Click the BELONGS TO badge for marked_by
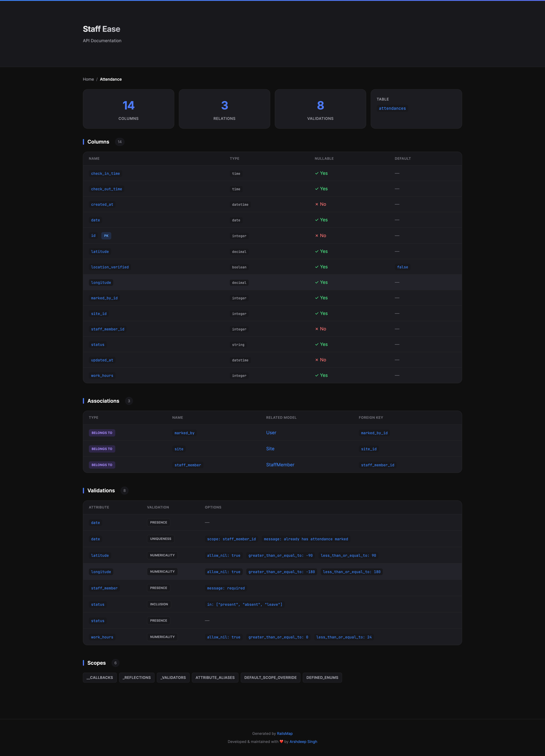The image size is (545, 756). (102, 433)
